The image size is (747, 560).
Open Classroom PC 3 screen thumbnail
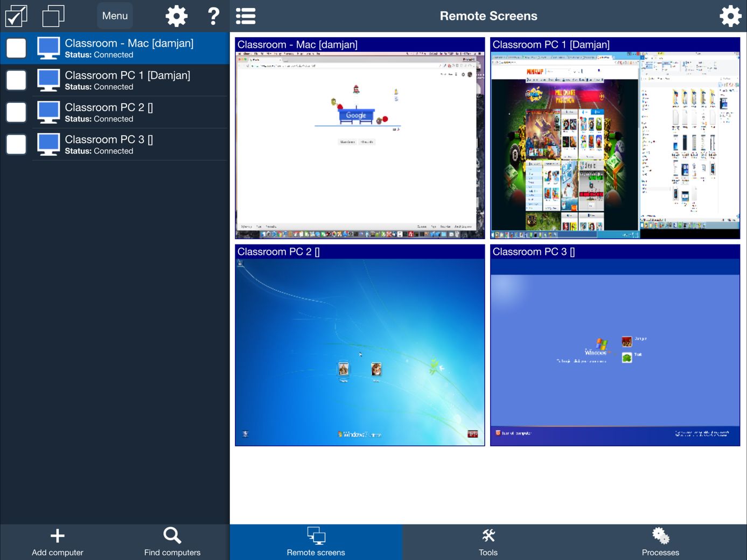[x=615, y=350]
